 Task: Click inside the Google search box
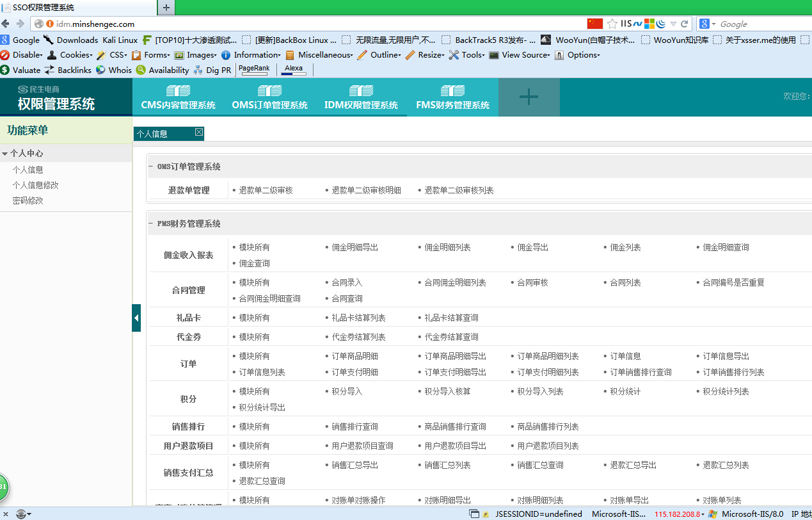757,24
